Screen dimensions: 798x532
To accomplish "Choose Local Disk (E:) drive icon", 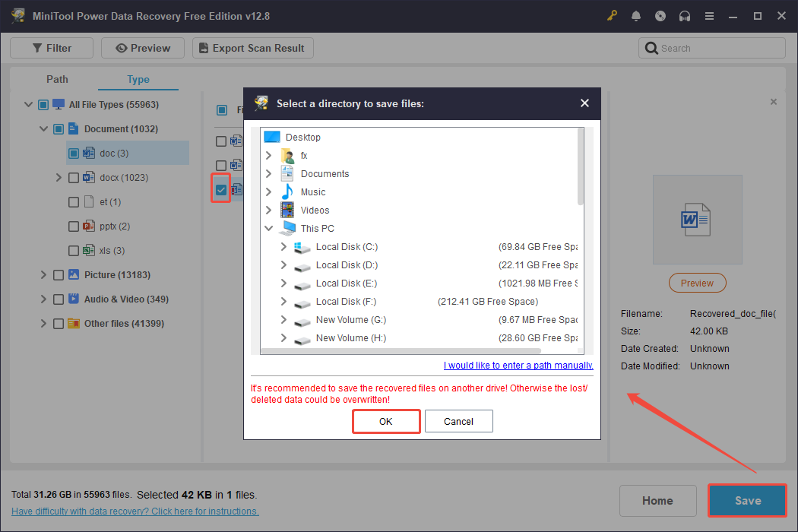I will [302, 284].
